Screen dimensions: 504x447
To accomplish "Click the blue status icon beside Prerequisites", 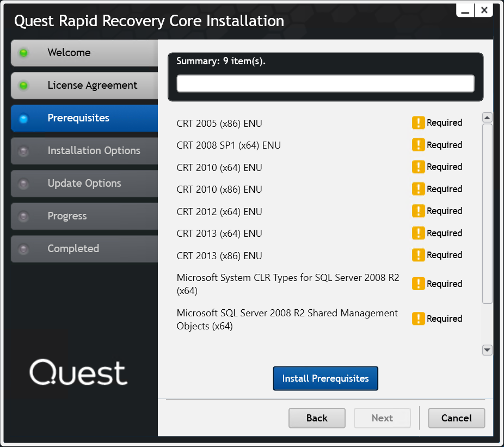I will (x=22, y=118).
